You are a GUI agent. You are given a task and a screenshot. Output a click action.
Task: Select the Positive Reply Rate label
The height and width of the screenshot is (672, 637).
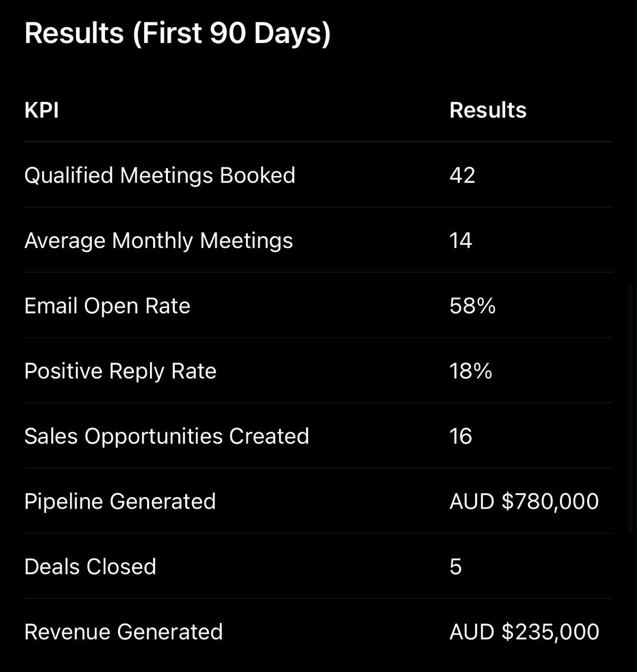[120, 371]
